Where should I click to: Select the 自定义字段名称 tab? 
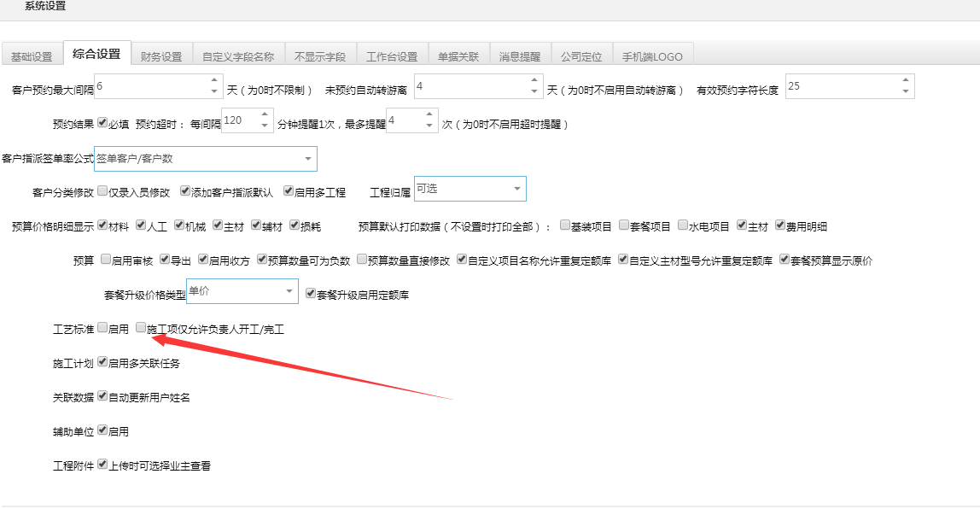(236, 53)
